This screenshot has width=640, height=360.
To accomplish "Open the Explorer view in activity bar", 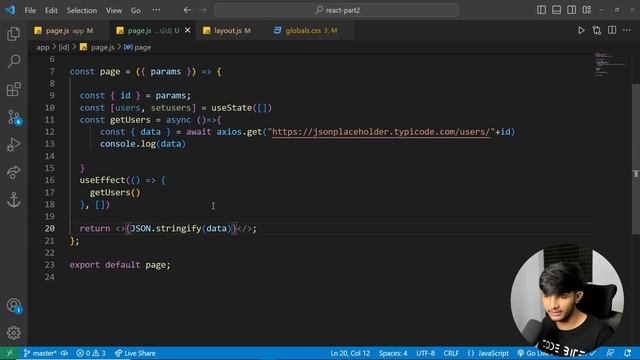I will (x=13, y=34).
